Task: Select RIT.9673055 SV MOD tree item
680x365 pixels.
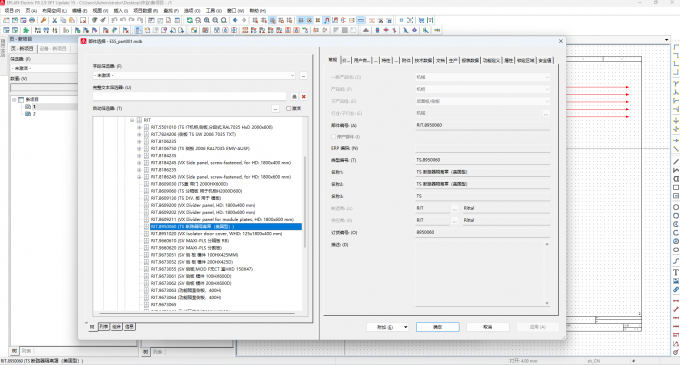Action: point(202,269)
